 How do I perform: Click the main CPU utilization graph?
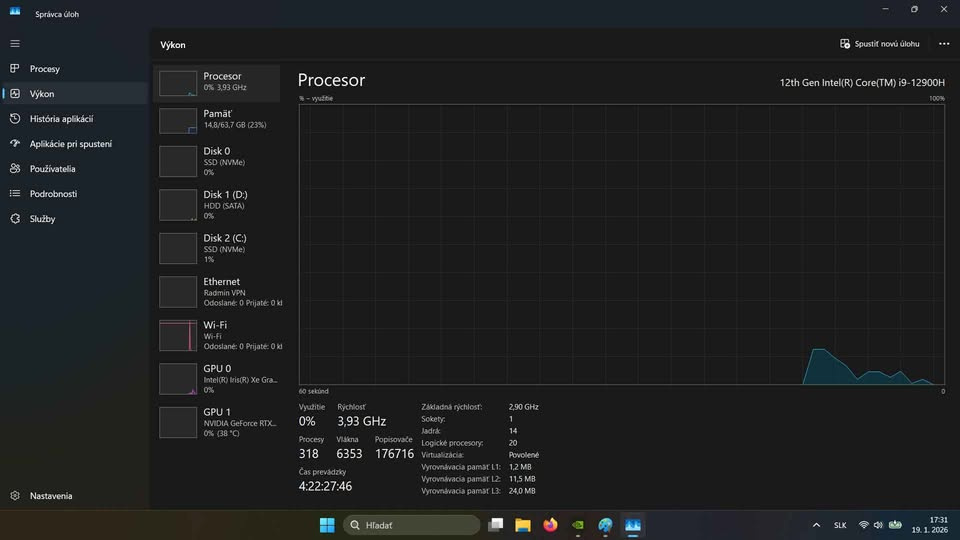coord(621,244)
